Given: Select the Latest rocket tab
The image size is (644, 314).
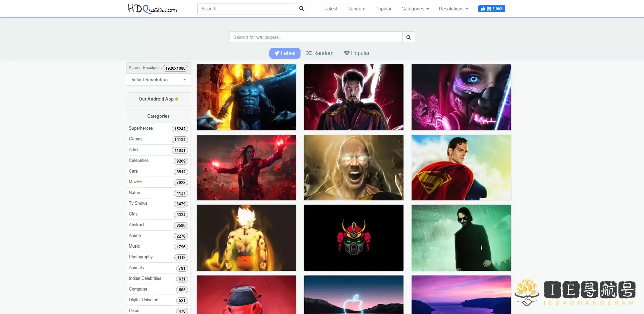Looking at the screenshot, I should (x=285, y=53).
